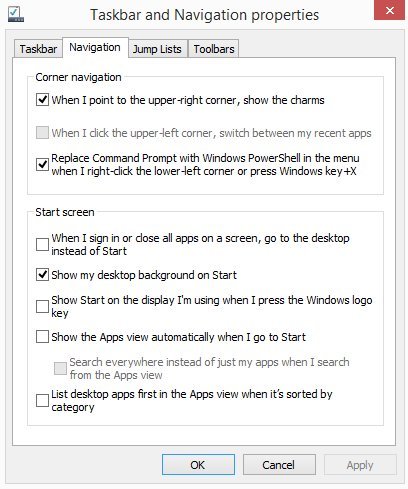The height and width of the screenshot is (489, 408).
Task: Open the Jump Lists tab
Action: coord(157,49)
